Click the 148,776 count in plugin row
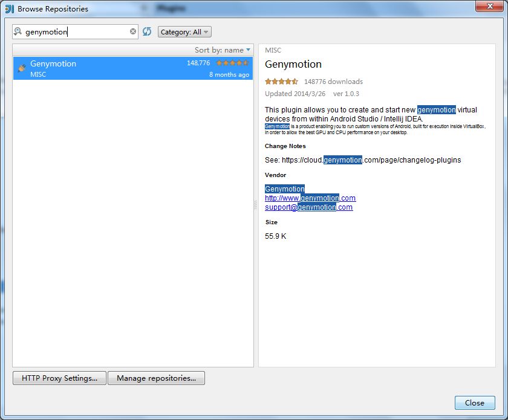The image size is (508, 420). click(198, 63)
